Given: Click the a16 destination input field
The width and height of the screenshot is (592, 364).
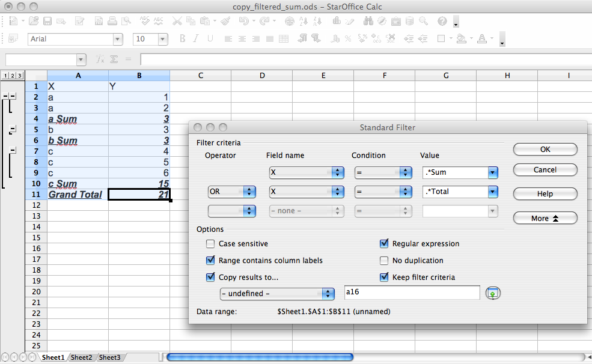Looking at the screenshot, I should tap(412, 293).
